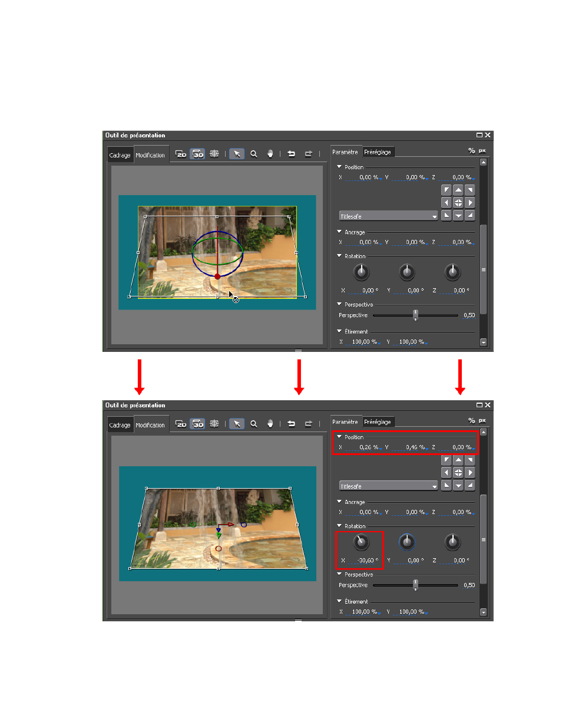
Task: Open the Cadrage tab in upper window
Action: click(x=120, y=155)
